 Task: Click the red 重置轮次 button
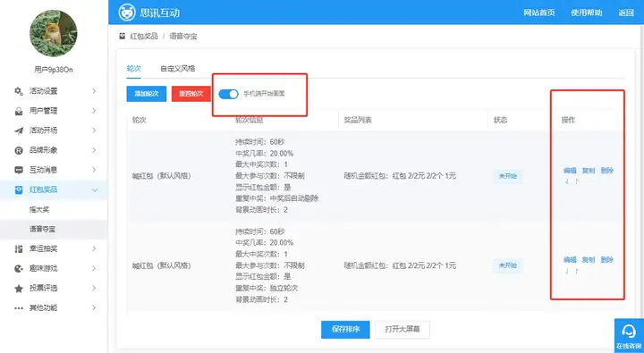(x=191, y=94)
